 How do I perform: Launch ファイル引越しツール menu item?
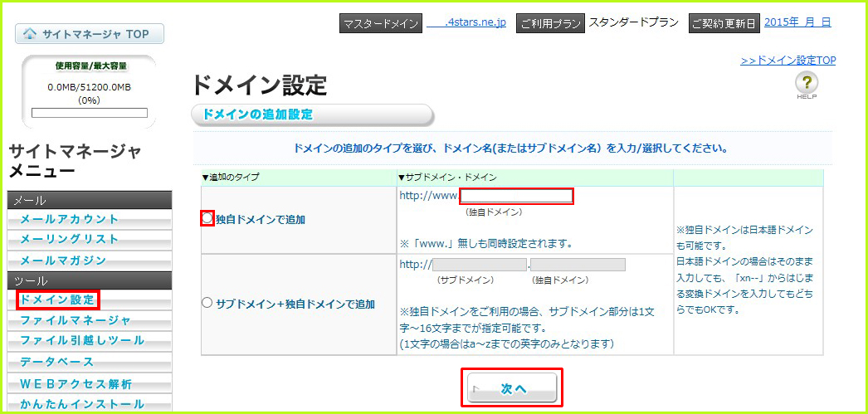(x=82, y=340)
